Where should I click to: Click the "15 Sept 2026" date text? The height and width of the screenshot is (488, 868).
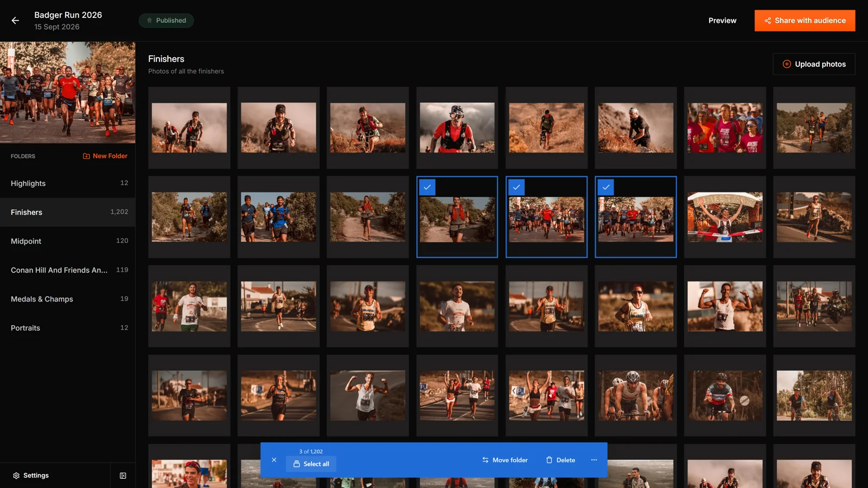(57, 27)
